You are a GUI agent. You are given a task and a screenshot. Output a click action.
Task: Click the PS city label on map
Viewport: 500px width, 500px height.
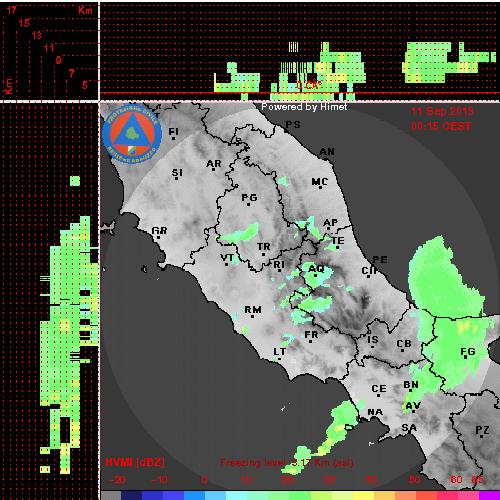[293, 124]
